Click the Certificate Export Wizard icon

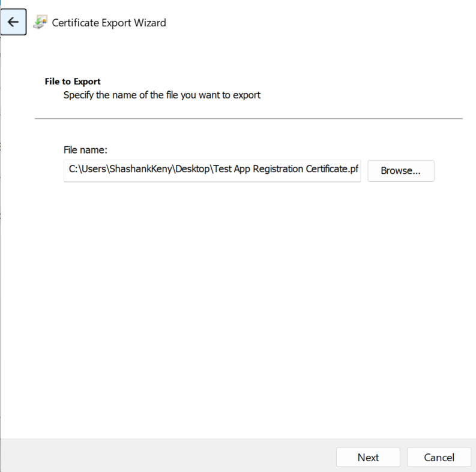click(x=40, y=22)
